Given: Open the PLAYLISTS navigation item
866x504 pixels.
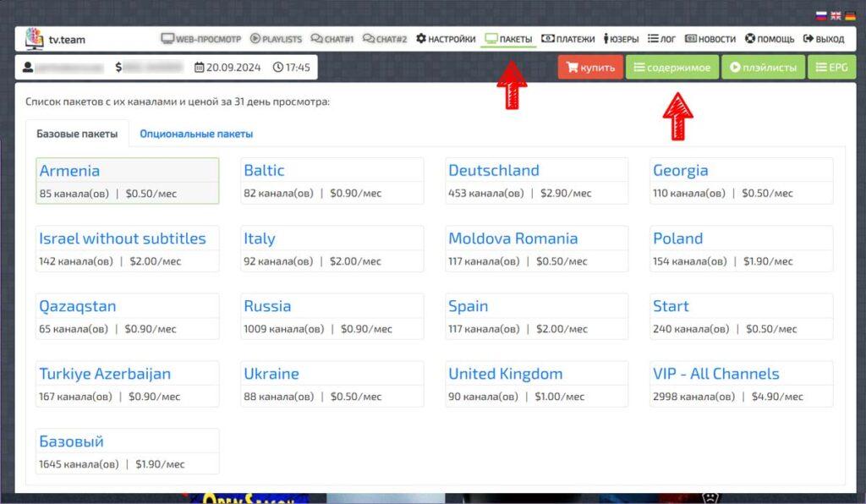Looking at the screenshot, I should [x=277, y=39].
